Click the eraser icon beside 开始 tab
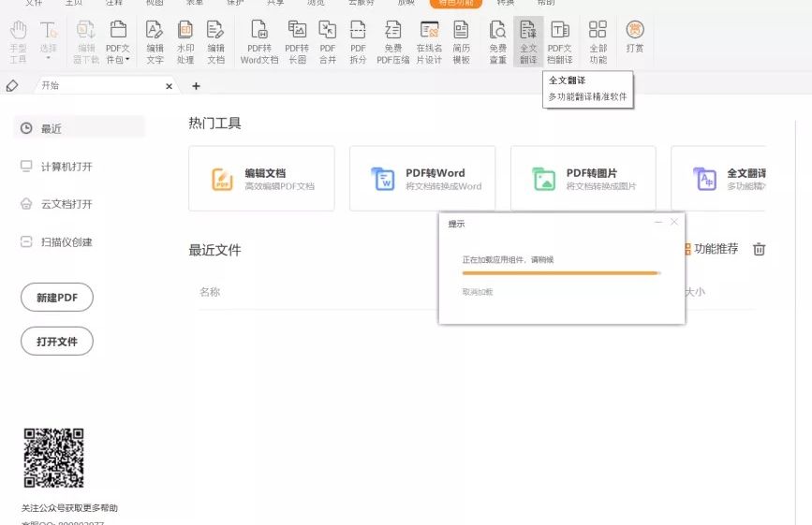The image size is (812, 525). (x=12, y=86)
